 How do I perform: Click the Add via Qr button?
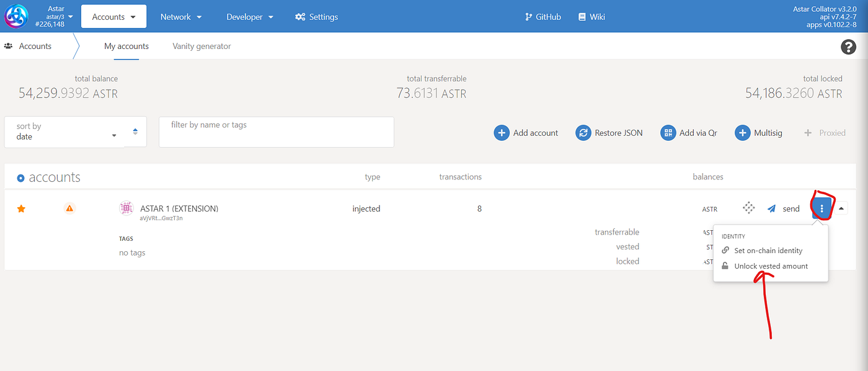click(x=689, y=133)
